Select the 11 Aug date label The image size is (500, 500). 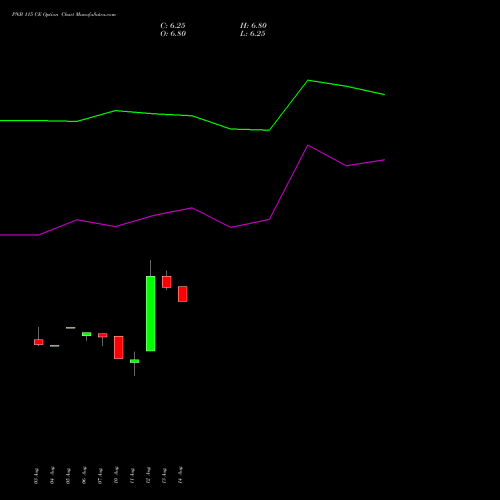(132, 476)
